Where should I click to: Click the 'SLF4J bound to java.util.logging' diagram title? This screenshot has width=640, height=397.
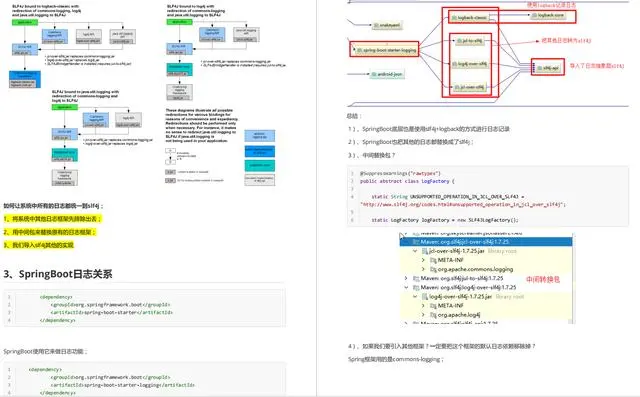(85, 96)
